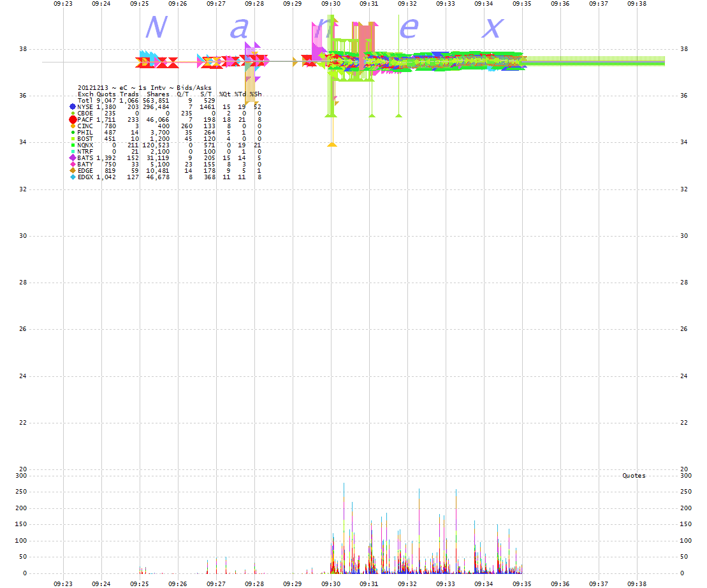Click the tallest quote-count spike after 09:30

(x=344, y=528)
